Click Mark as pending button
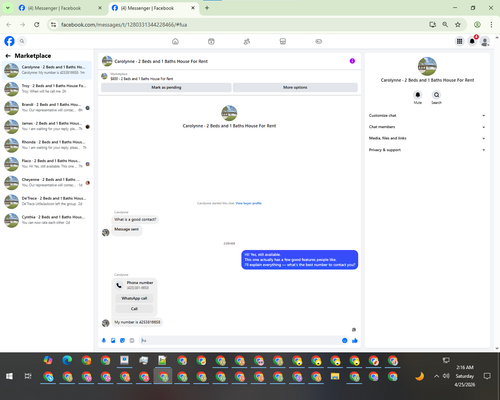This screenshot has height=400, width=500. click(x=166, y=87)
